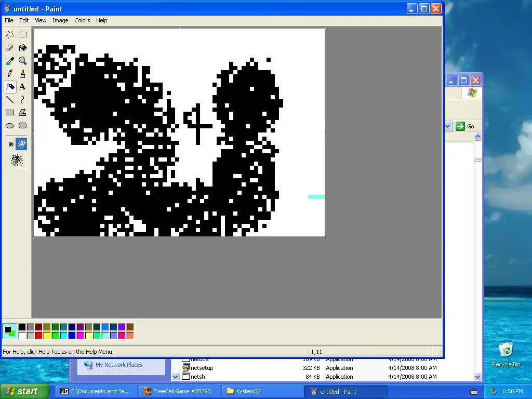532x399 pixels.
Task: Open the Help menu
Action: [x=101, y=20]
